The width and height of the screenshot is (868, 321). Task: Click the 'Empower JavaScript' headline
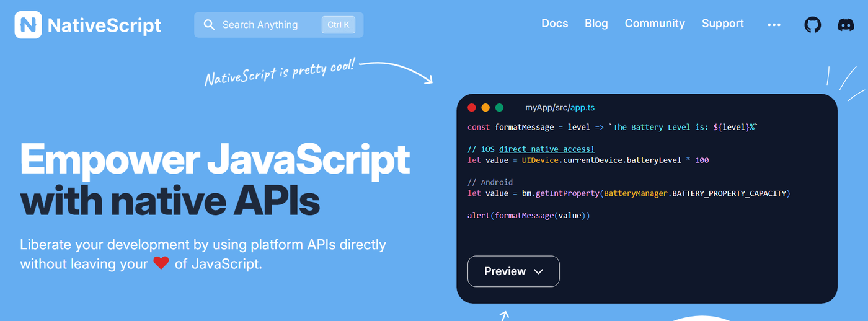[215, 159]
